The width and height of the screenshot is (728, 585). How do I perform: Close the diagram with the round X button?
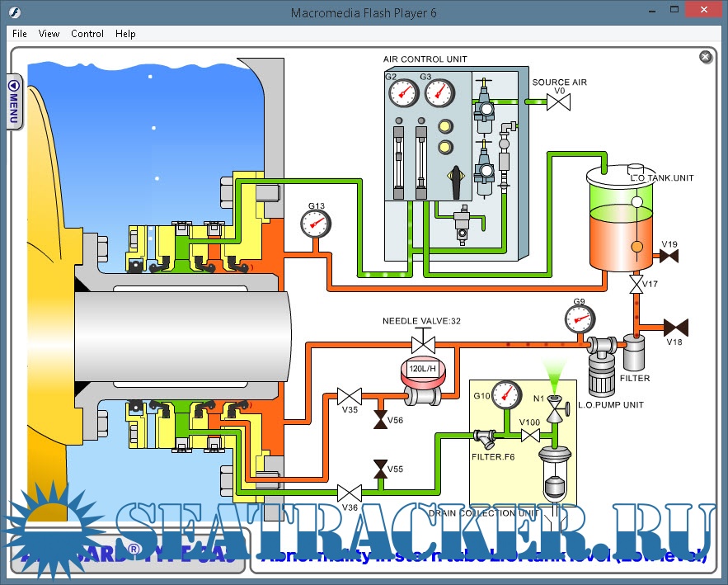706,57
